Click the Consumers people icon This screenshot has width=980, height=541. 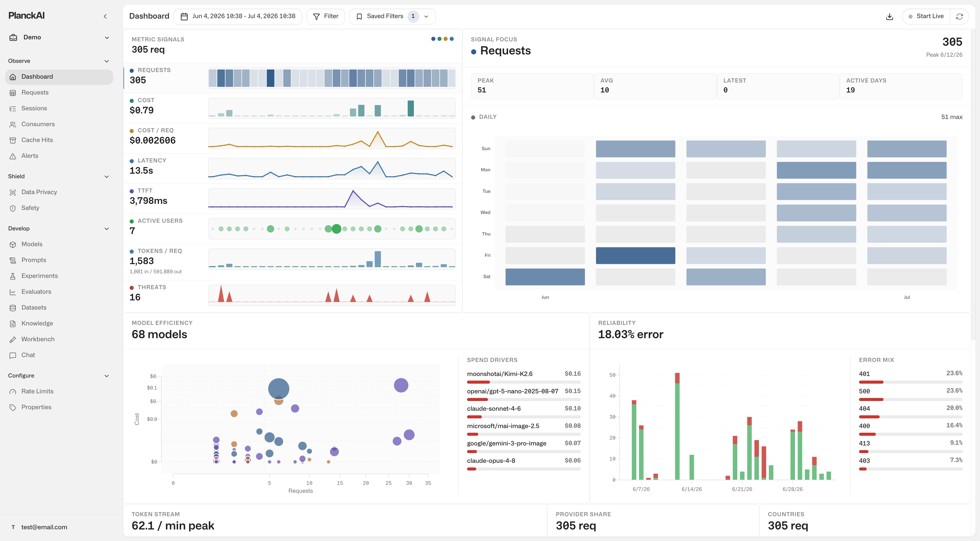[13, 124]
